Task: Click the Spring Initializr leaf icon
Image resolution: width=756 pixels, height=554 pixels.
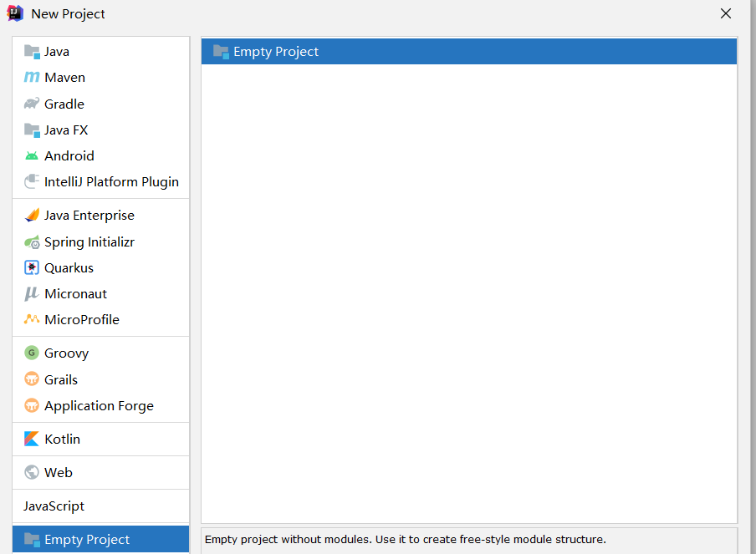Action: click(32, 241)
